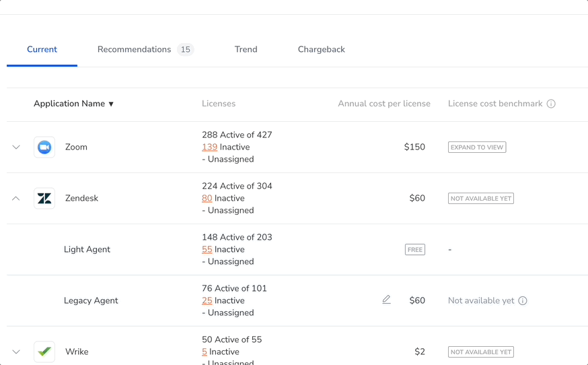Click the 15 badge on Recommendations
Screen dimensions: 588x365
(x=185, y=49)
